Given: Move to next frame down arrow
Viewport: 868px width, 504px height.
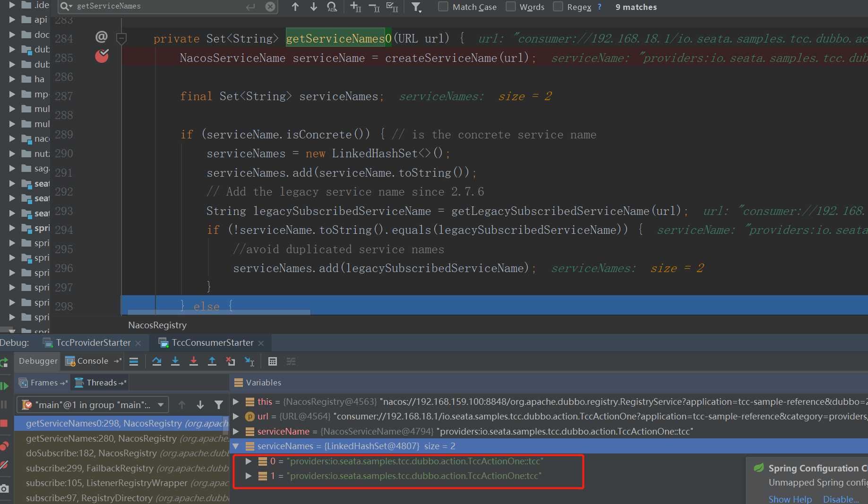Looking at the screenshot, I should tap(200, 405).
